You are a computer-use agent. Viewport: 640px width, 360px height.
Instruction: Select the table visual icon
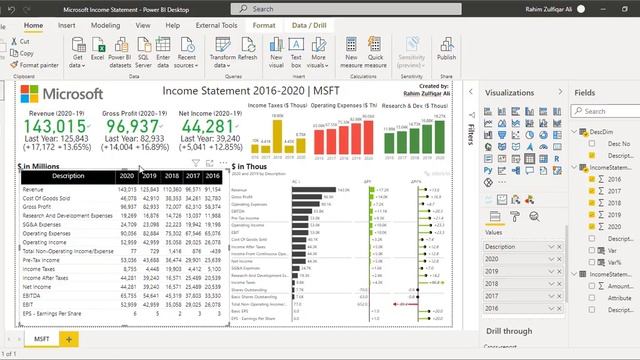(x=530, y=159)
